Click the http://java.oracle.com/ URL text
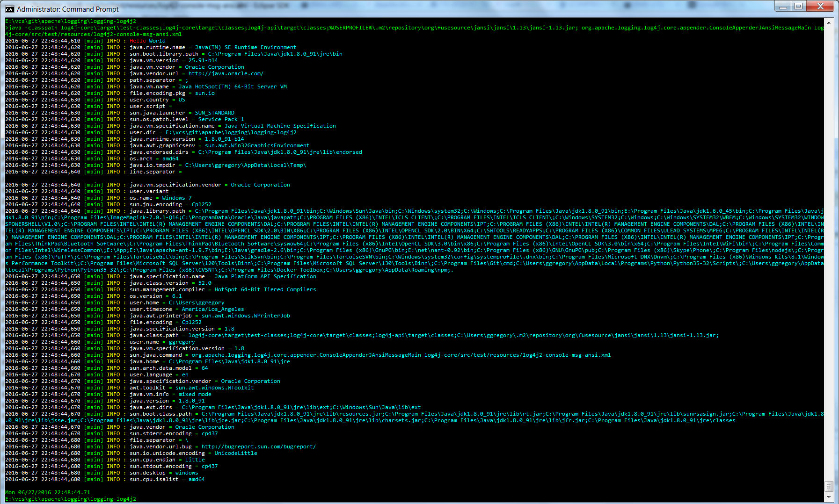This screenshot has width=839, height=504. click(226, 73)
